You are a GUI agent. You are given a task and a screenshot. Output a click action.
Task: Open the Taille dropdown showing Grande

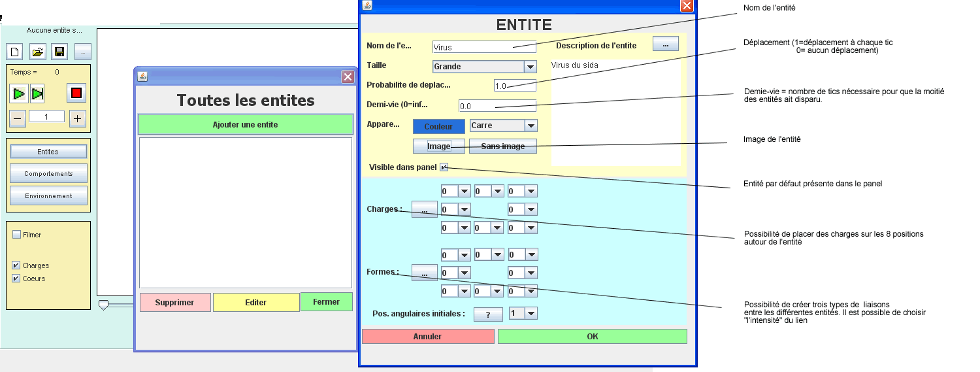(530, 67)
